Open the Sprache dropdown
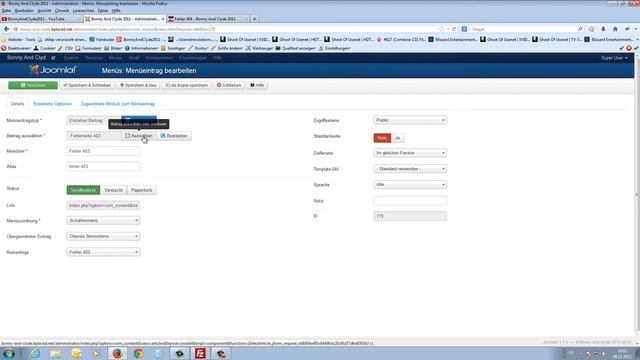Image resolution: width=640 pixels, height=360 pixels. [x=410, y=185]
